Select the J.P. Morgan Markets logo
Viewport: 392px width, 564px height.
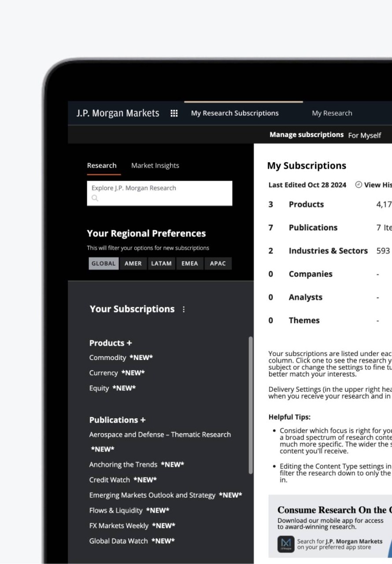[117, 113]
